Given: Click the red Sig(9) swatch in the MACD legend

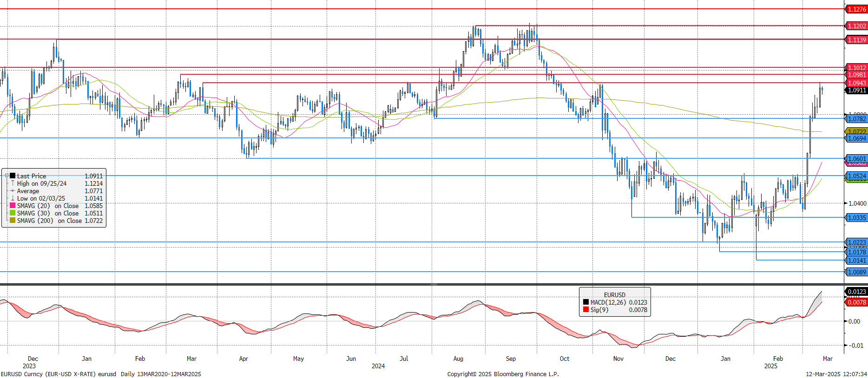Looking at the screenshot, I should coord(586,310).
